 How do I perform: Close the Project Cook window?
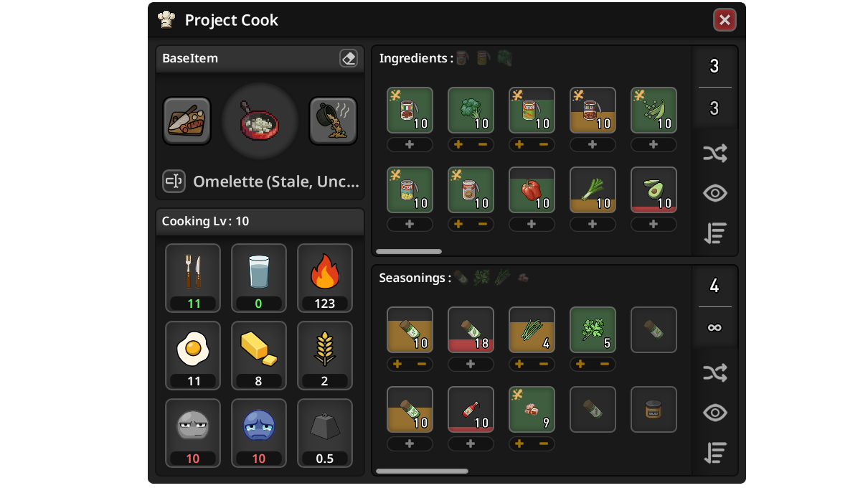coord(725,20)
